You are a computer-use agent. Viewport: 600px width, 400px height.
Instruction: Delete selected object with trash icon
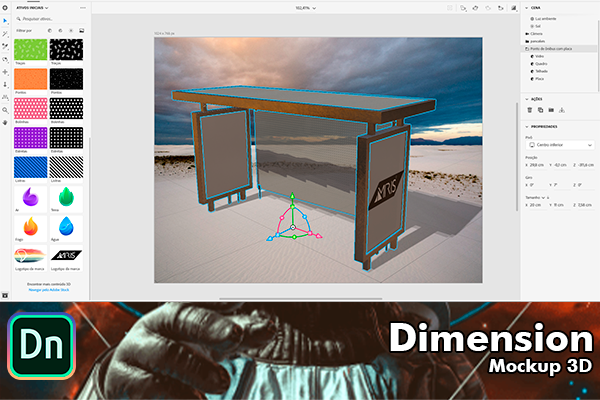coord(530,110)
